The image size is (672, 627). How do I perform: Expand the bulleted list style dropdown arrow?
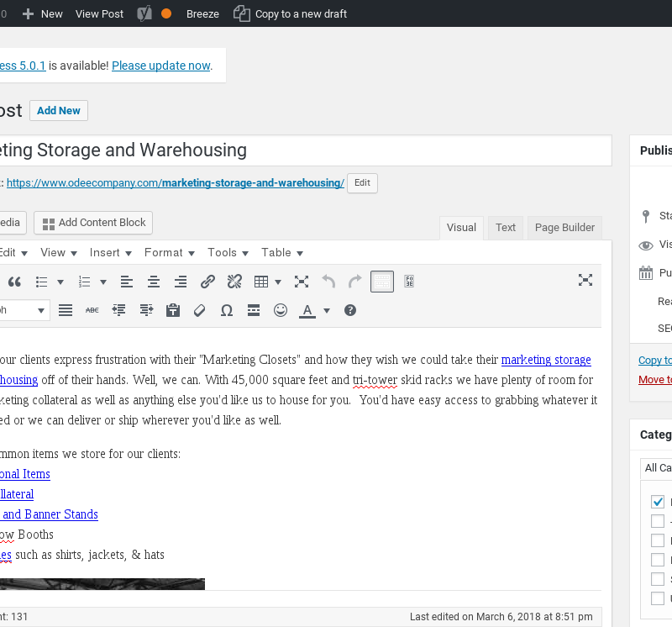[60, 282]
